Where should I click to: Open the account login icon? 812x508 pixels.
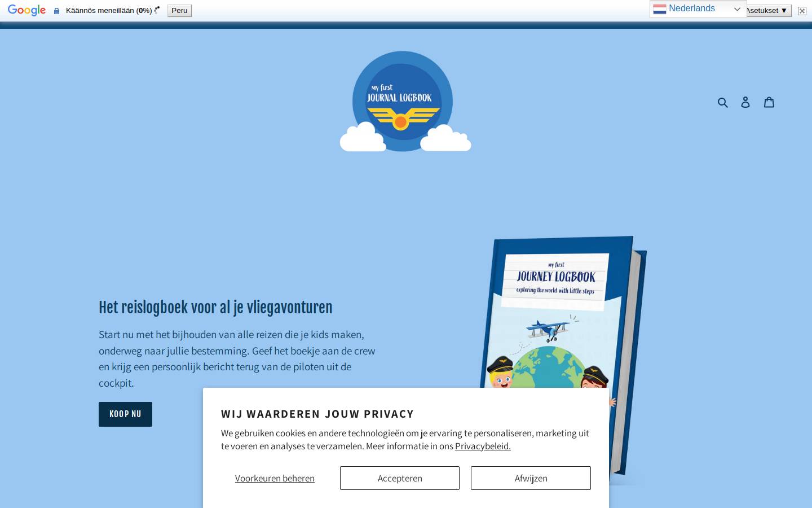745,102
